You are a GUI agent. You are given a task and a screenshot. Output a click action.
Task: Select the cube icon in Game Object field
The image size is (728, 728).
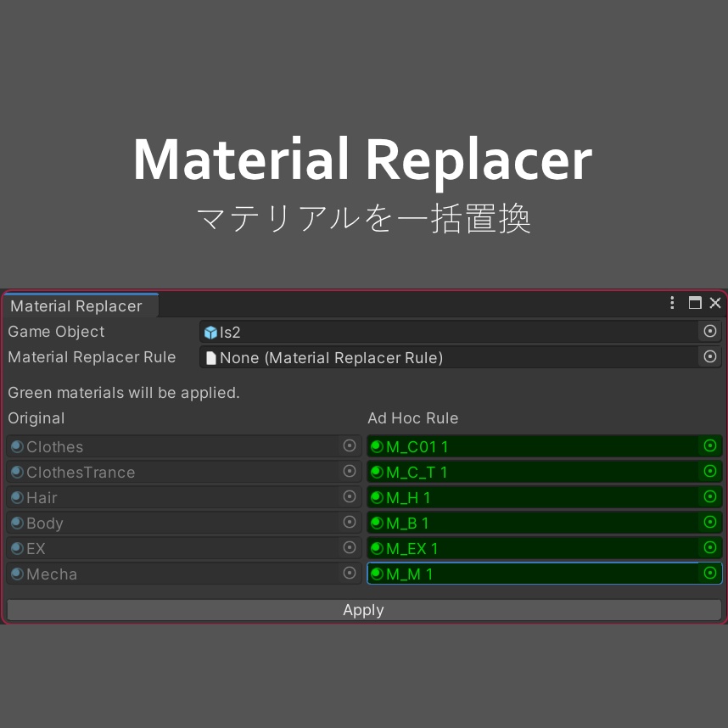pyautogui.click(x=210, y=332)
